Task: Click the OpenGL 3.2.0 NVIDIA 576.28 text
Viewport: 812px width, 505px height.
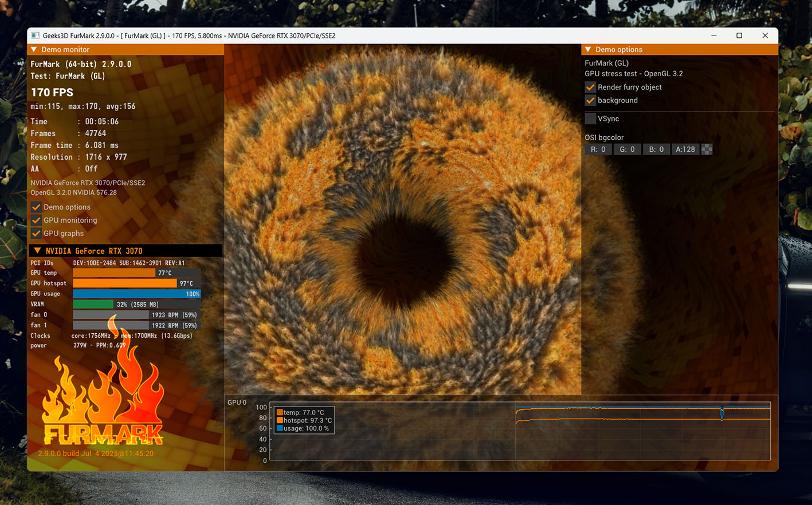Action: [74, 192]
